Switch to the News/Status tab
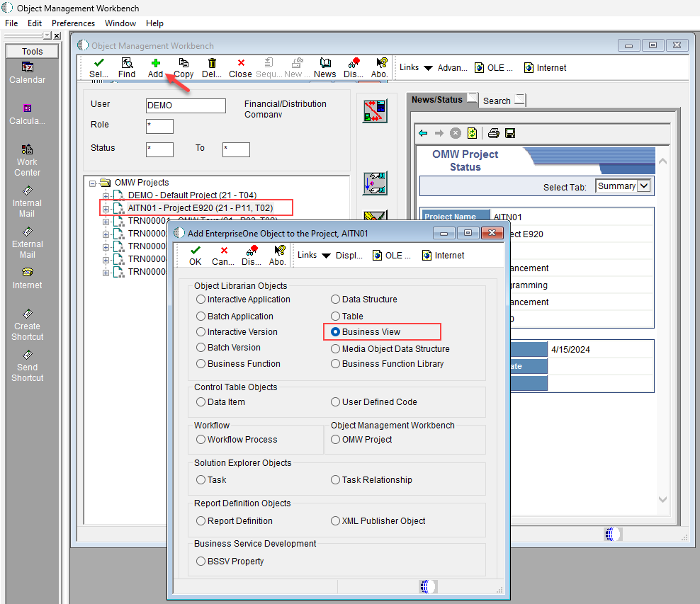Viewport: 700px width, 604px height. point(442,99)
